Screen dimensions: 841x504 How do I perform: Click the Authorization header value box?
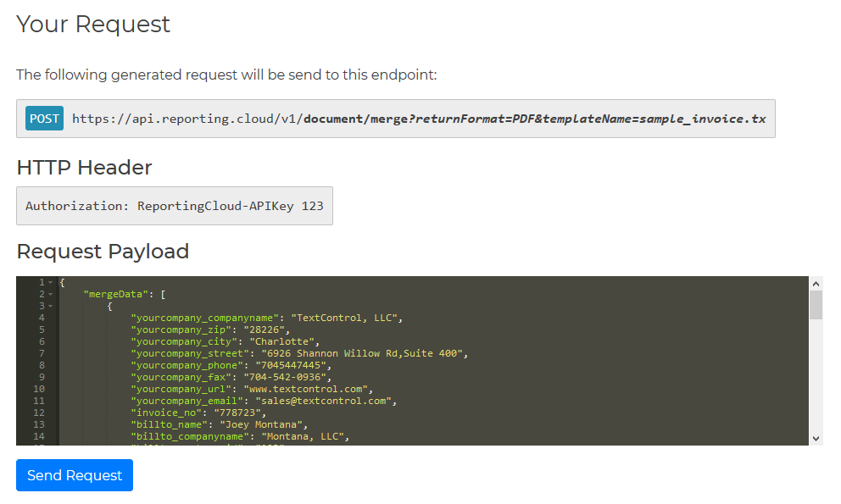coord(175,206)
